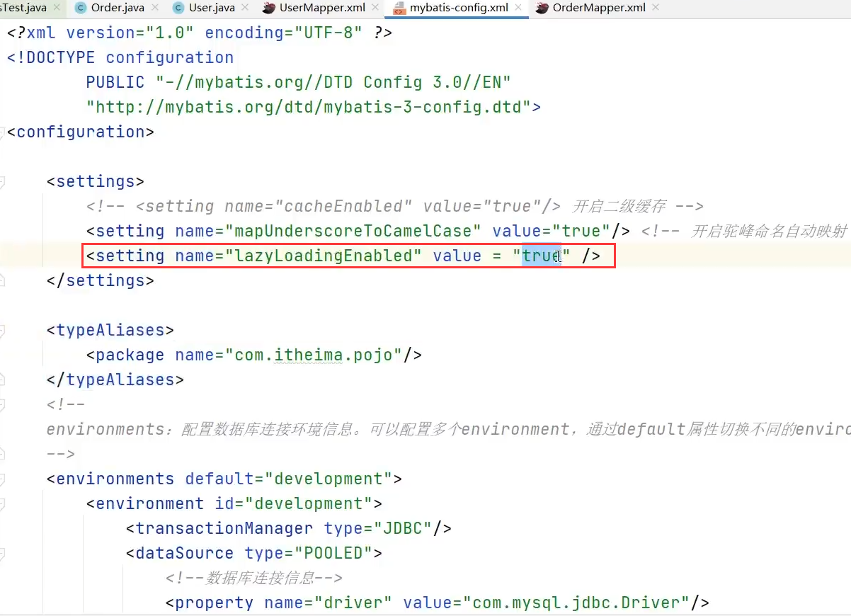Click "mapUnderscoreToCamelCase" setting name

pyautogui.click(x=353, y=231)
